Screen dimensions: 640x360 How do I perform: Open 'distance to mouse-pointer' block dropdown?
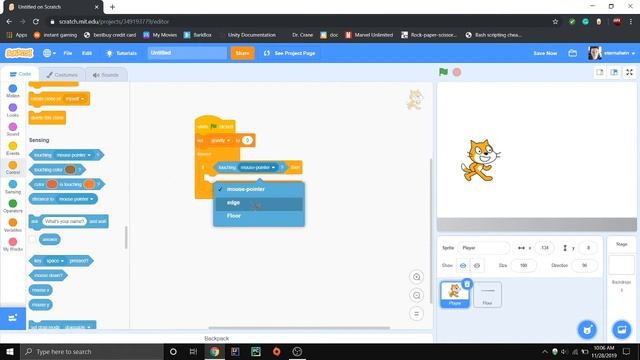[76, 199]
